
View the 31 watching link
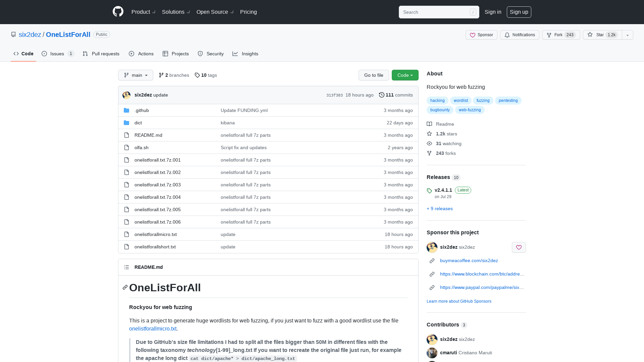click(444, 143)
